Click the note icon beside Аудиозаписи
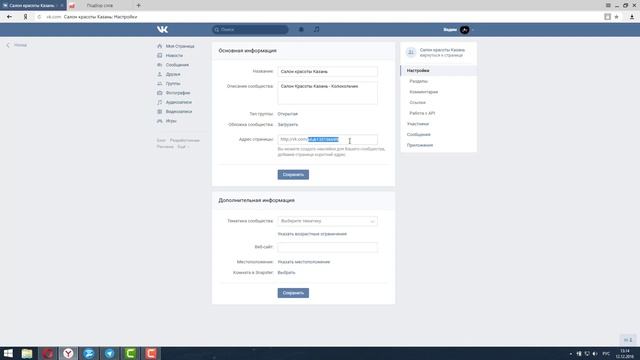640x360 pixels. point(160,102)
